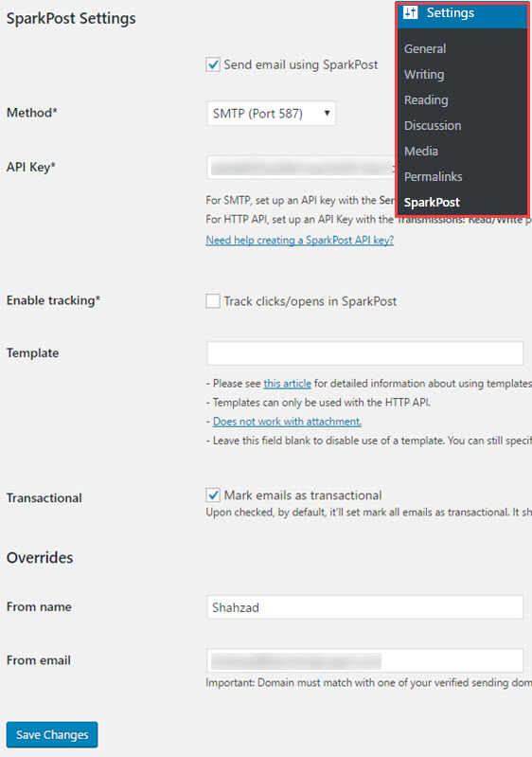Navigate to Permalinks settings
532x757 pixels.
pos(434,177)
